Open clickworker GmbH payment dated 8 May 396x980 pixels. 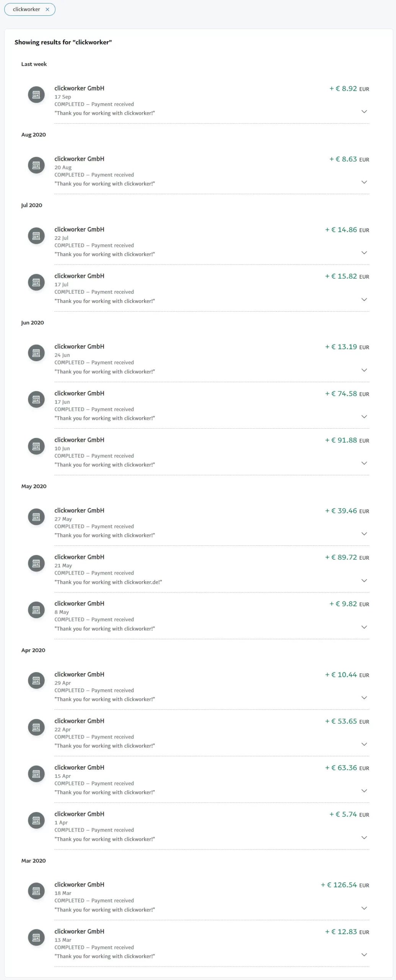pos(212,616)
